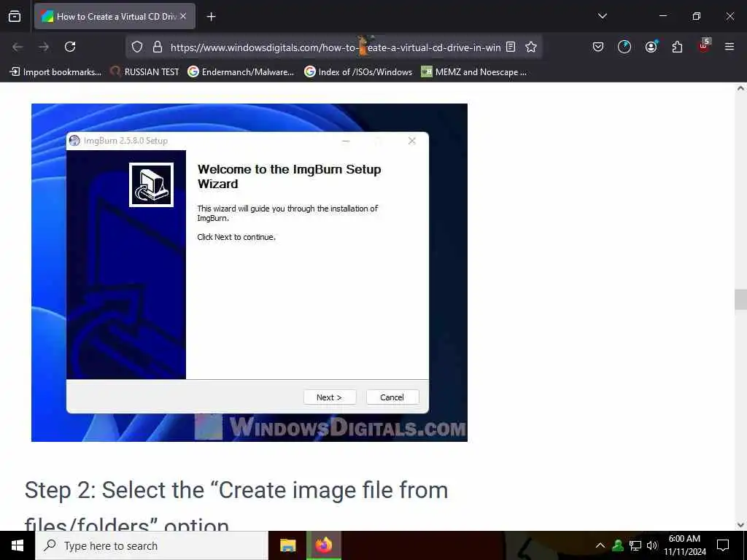The image size is (747, 560).
Task: Click scrollbar up arrow on the page
Action: [x=740, y=88]
